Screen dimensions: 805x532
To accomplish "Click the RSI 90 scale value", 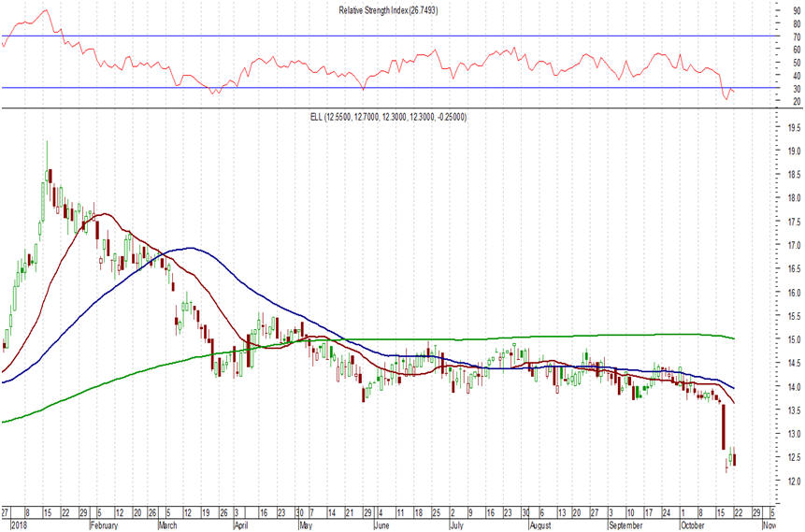I will pyautogui.click(x=790, y=10).
